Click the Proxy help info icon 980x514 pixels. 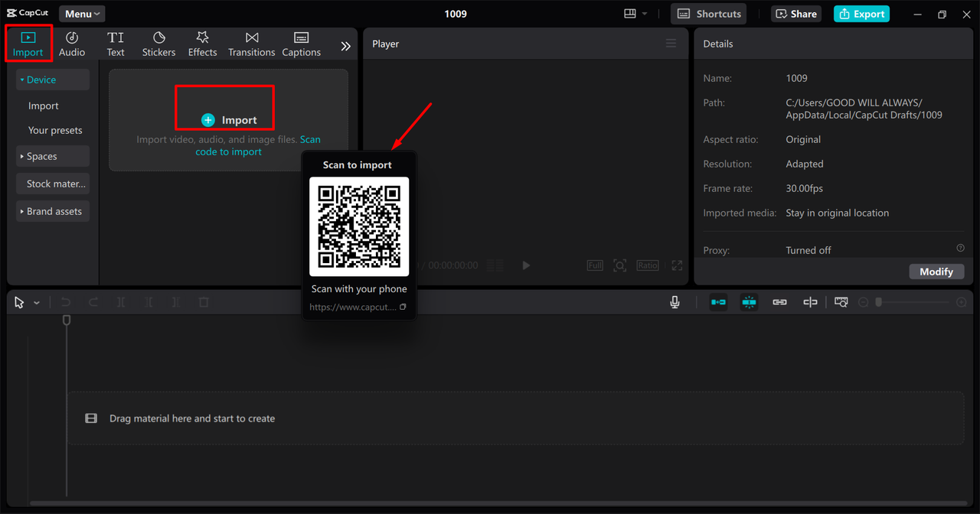click(x=960, y=248)
